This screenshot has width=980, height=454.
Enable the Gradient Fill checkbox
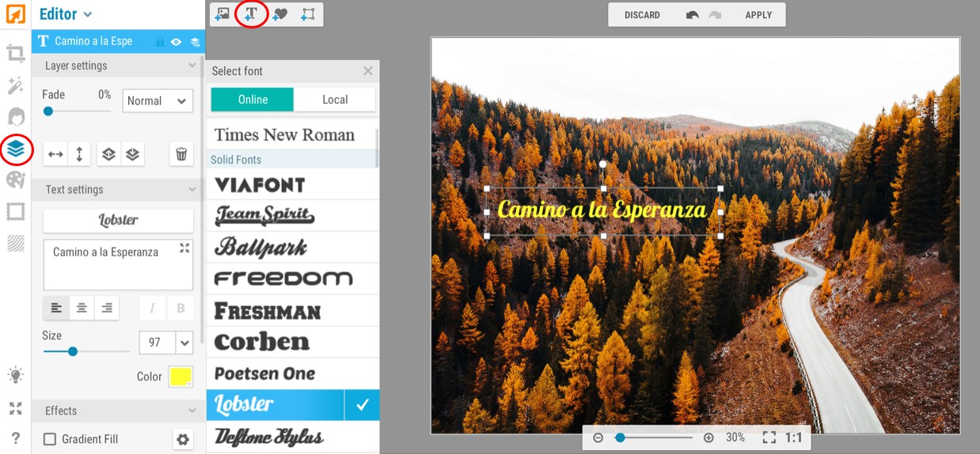pos(49,439)
